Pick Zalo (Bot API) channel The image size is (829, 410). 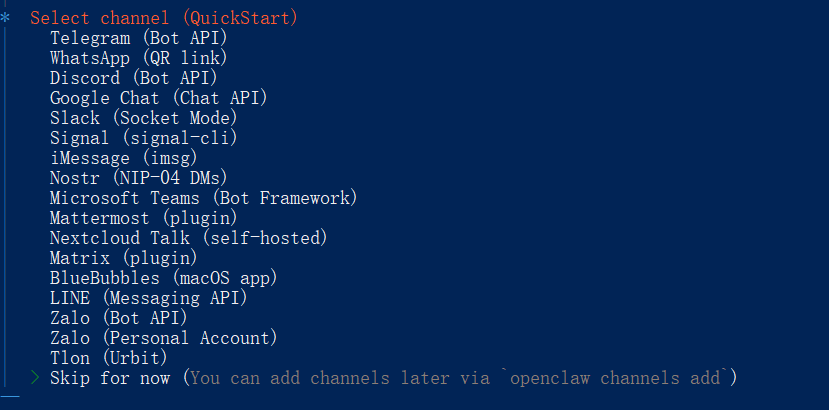119,318
